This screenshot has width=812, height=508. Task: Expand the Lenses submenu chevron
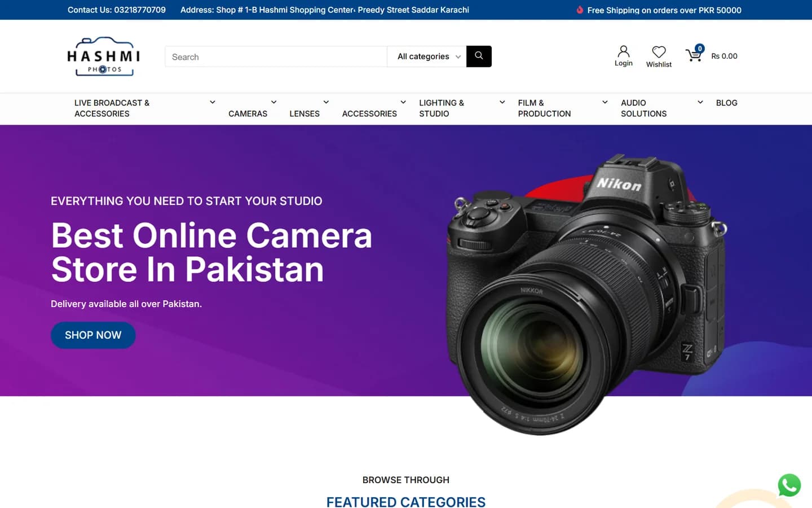pos(326,102)
